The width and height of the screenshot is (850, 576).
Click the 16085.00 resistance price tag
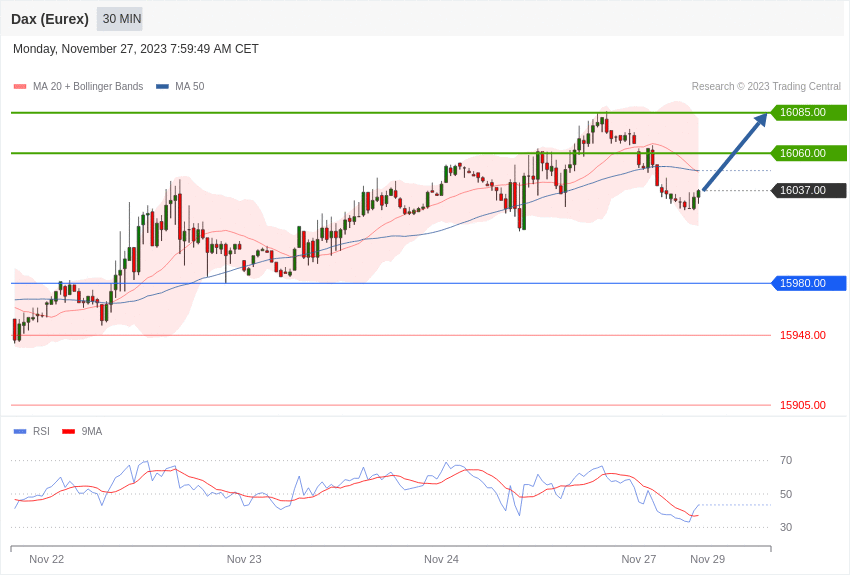808,113
